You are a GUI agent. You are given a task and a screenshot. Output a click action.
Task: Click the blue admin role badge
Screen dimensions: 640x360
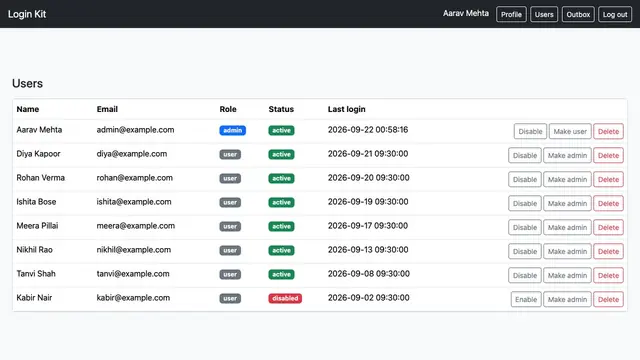(x=232, y=130)
